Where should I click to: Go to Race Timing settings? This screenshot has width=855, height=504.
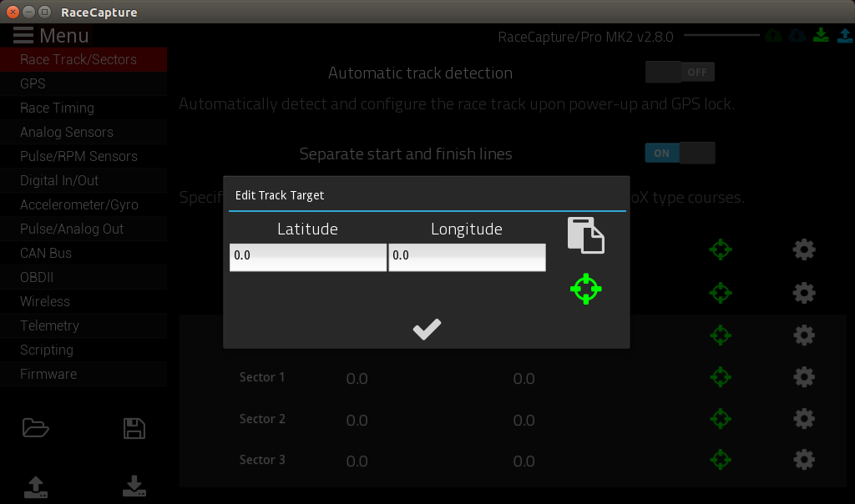pos(83,108)
